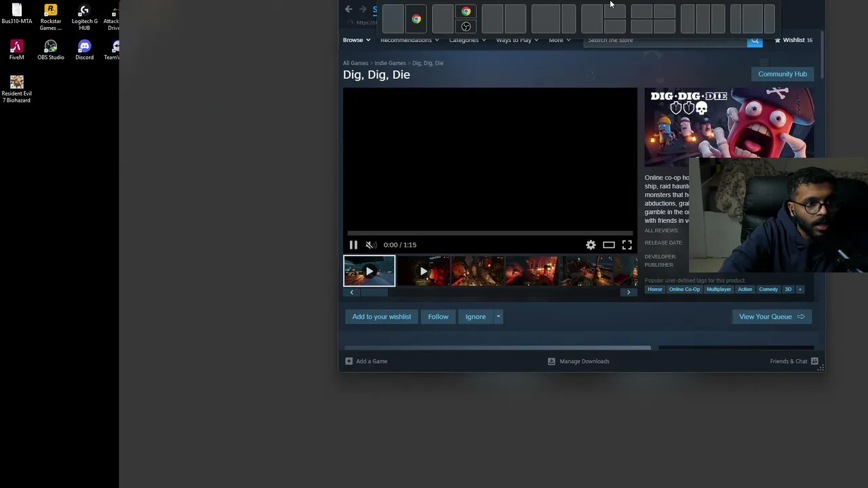Switch the trailer to theater mode
This screenshot has height=488, width=868.
pos(609,245)
